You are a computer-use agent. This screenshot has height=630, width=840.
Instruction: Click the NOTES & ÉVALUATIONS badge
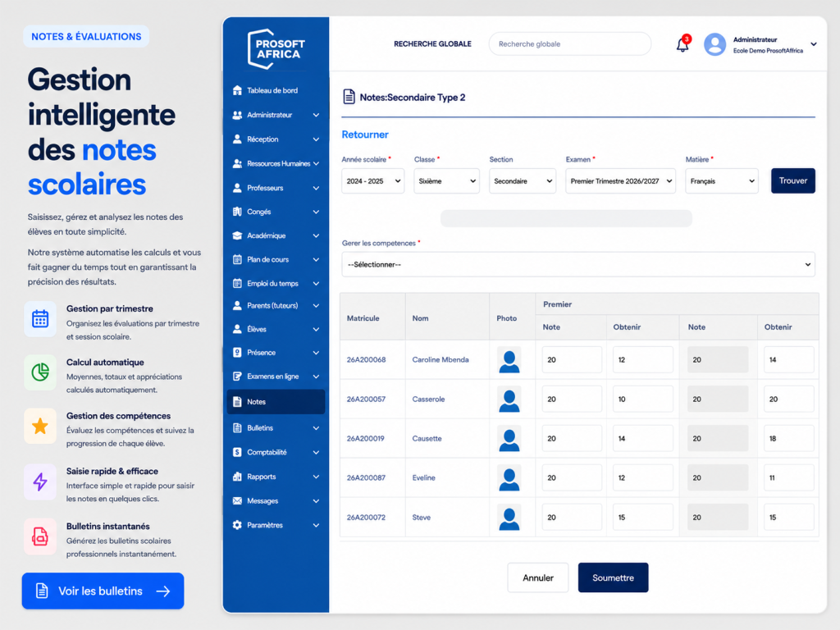86,36
